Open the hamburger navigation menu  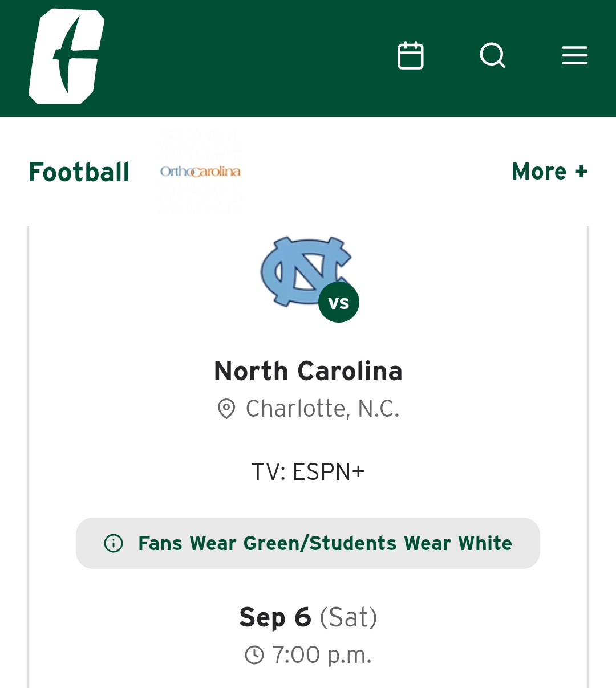tap(574, 56)
